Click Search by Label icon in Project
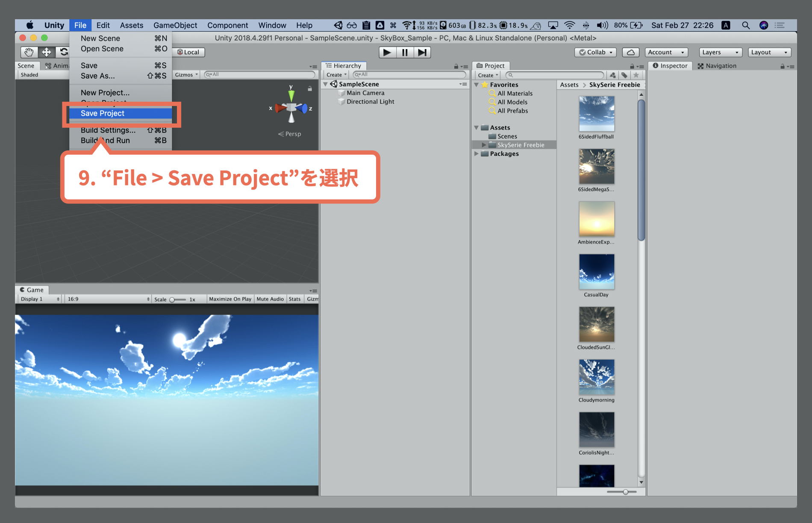The image size is (812, 523). (x=624, y=75)
